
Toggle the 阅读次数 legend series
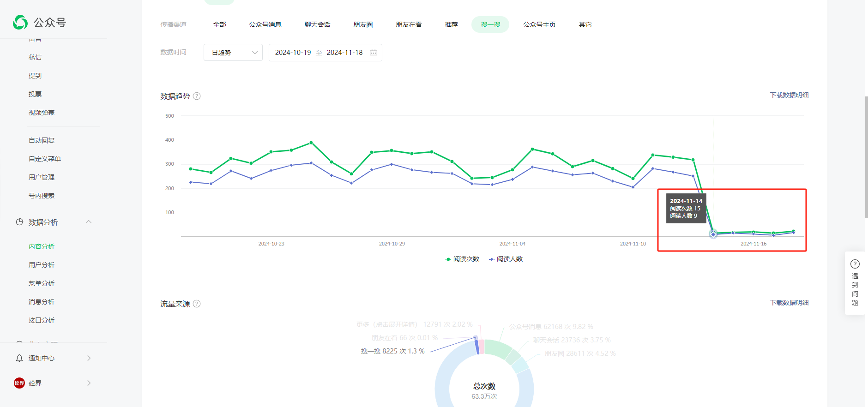pos(462,259)
